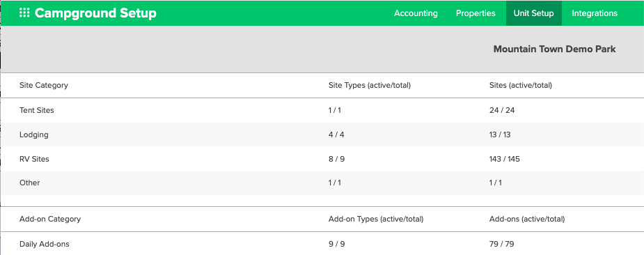Click the Add-on Types (active/total) header
Viewport: 644px width, 255px height.
pos(376,219)
